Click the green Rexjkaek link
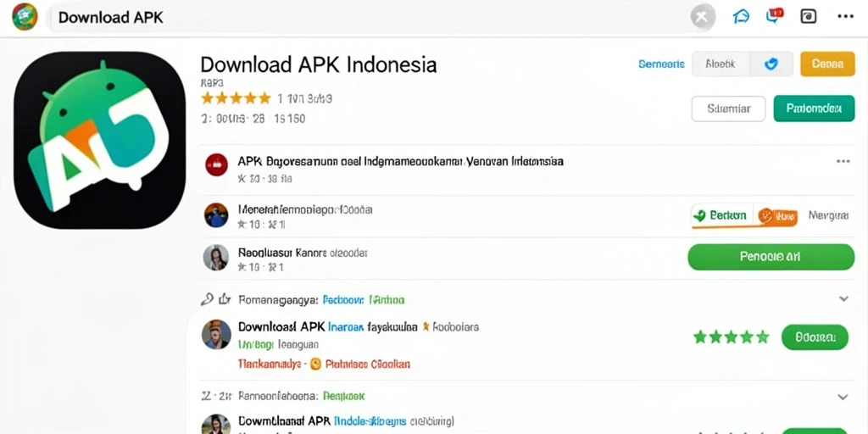868x434 pixels. (x=344, y=397)
